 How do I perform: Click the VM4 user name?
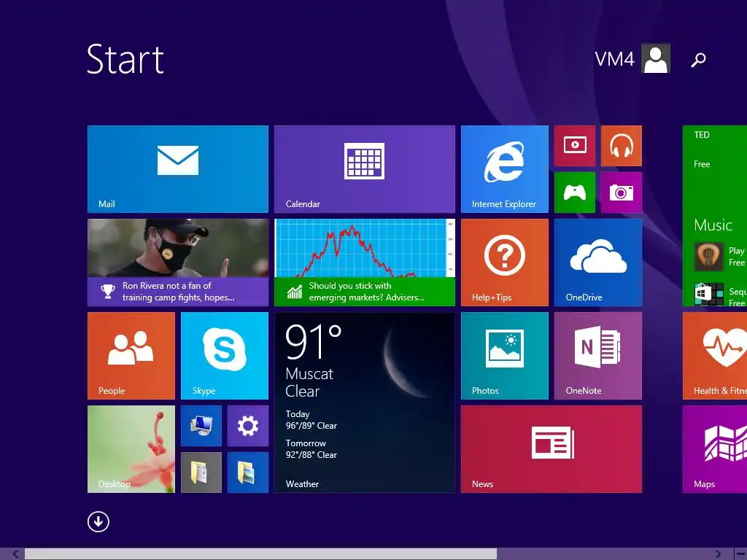(614, 59)
